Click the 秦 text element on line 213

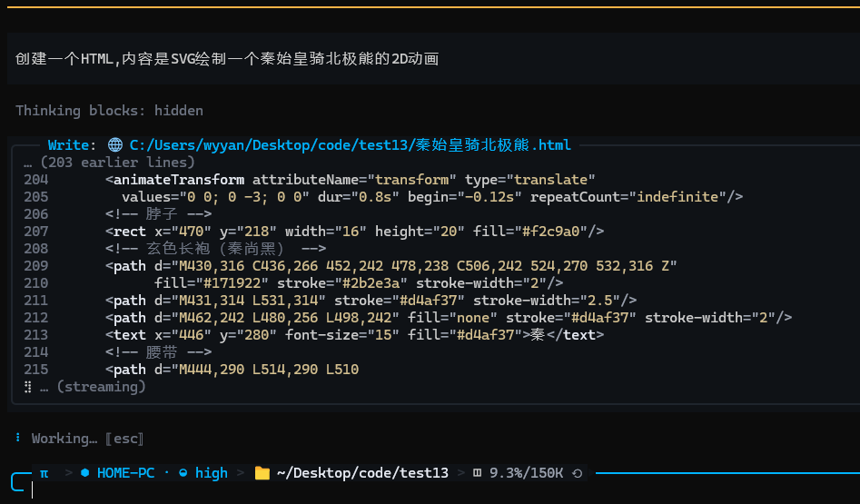click(354, 335)
